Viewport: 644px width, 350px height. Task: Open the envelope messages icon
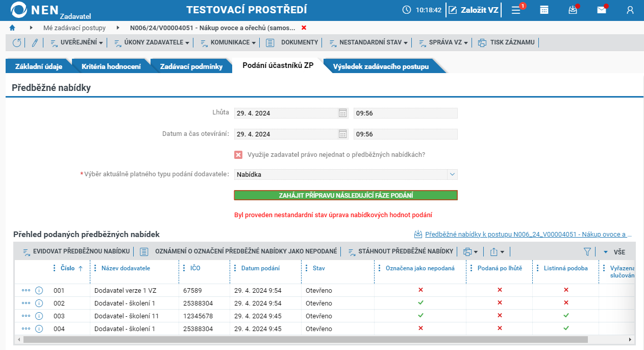[602, 10]
